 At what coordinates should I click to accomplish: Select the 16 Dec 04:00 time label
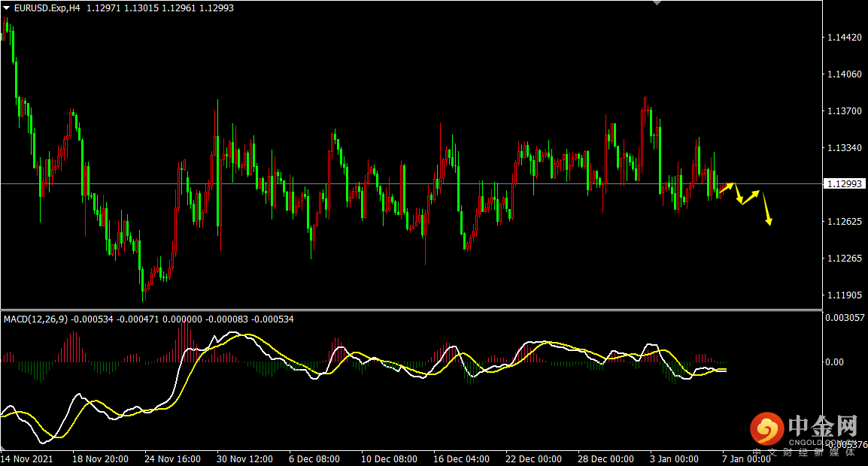(x=460, y=458)
